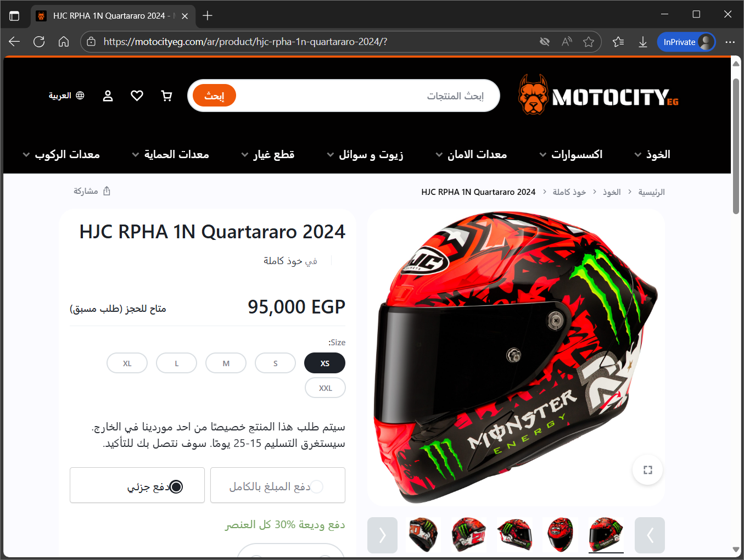
Task: Expand the الخوذ menu dropdown
Action: click(x=638, y=155)
